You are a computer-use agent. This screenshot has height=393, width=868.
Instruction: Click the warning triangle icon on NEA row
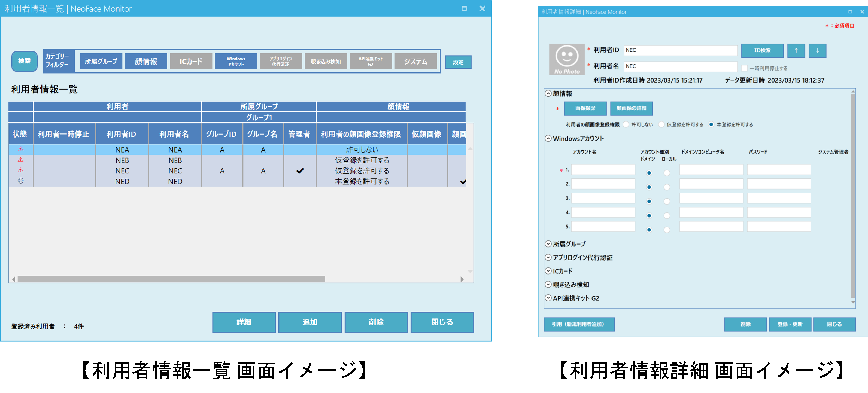[21, 150]
